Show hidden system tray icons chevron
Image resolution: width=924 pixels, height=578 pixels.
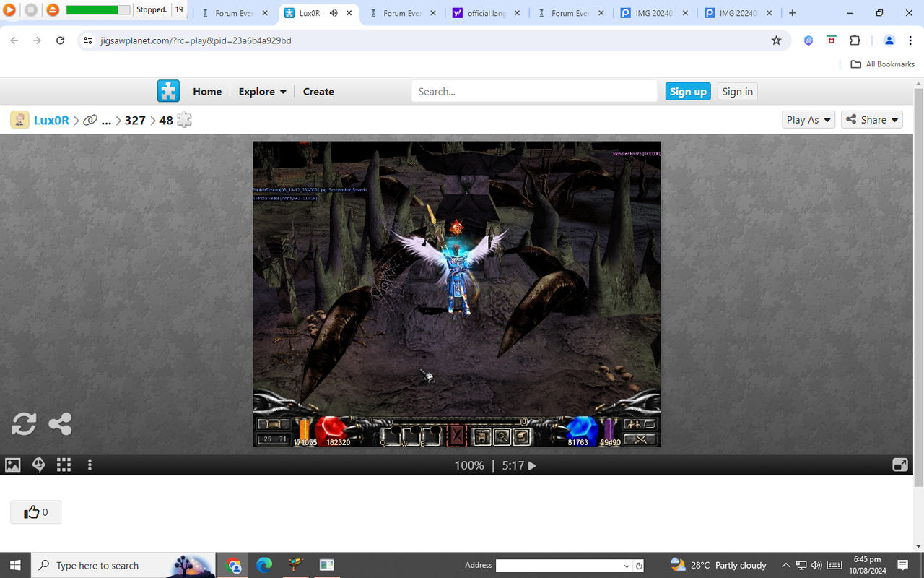pyautogui.click(x=785, y=565)
